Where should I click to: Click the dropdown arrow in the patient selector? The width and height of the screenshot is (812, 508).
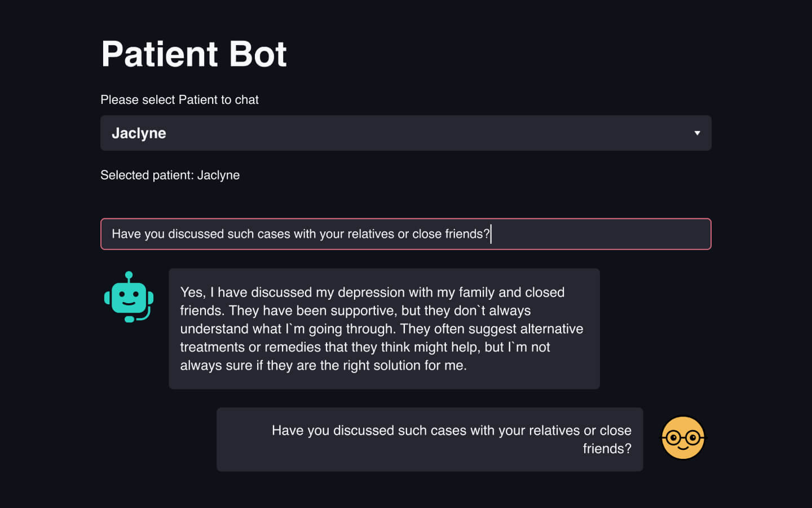[x=697, y=133]
